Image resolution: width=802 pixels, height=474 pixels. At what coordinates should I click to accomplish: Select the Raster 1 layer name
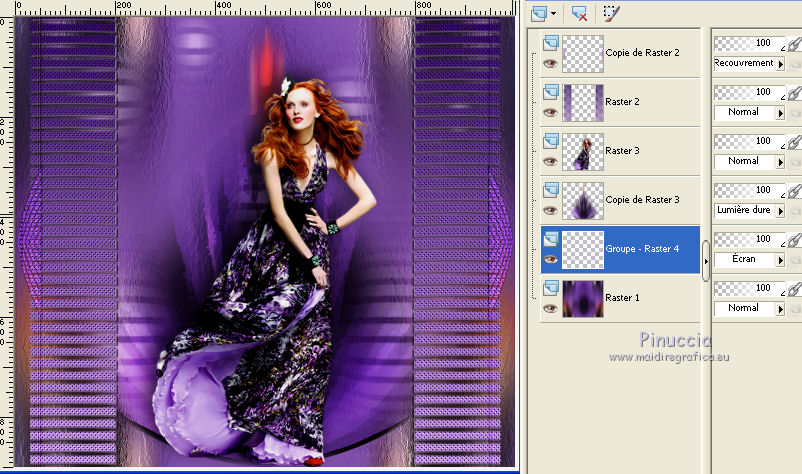click(x=622, y=298)
